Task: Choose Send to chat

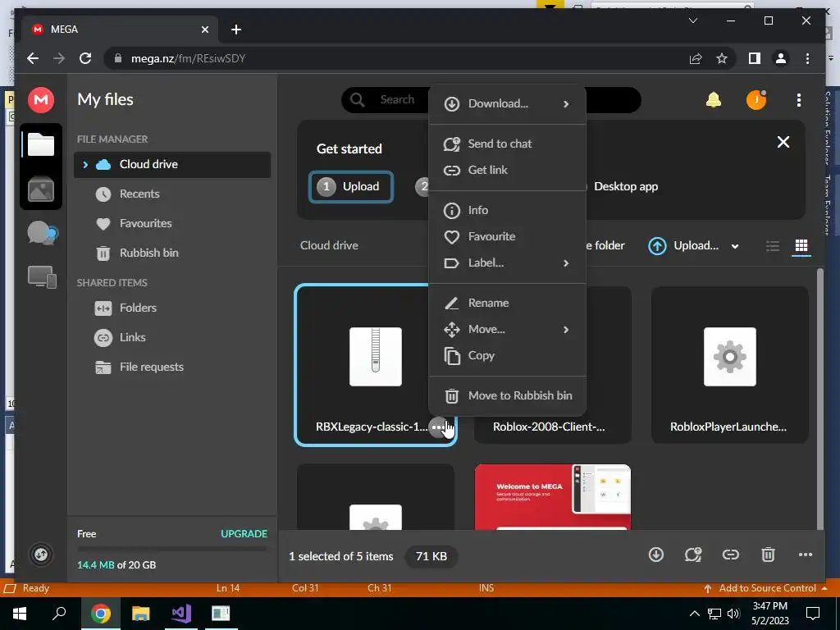Action: [507, 144]
